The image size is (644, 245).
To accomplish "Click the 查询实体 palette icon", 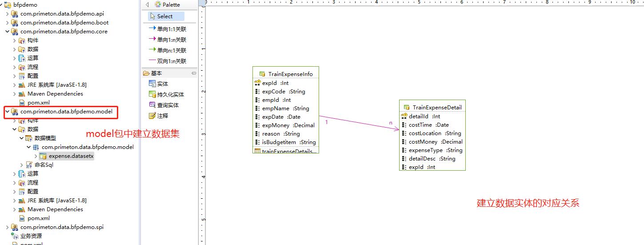I will [153, 105].
